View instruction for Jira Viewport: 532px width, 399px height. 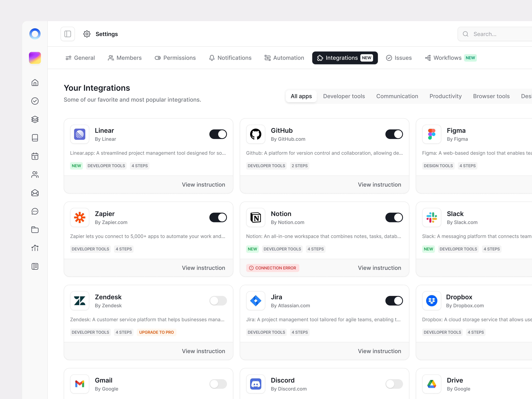click(x=379, y=351)
